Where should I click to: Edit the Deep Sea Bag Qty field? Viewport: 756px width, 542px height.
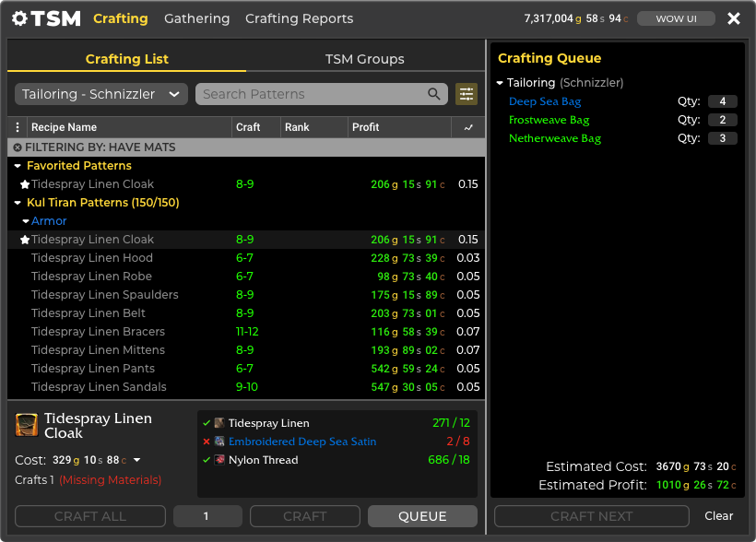(722, 101)
